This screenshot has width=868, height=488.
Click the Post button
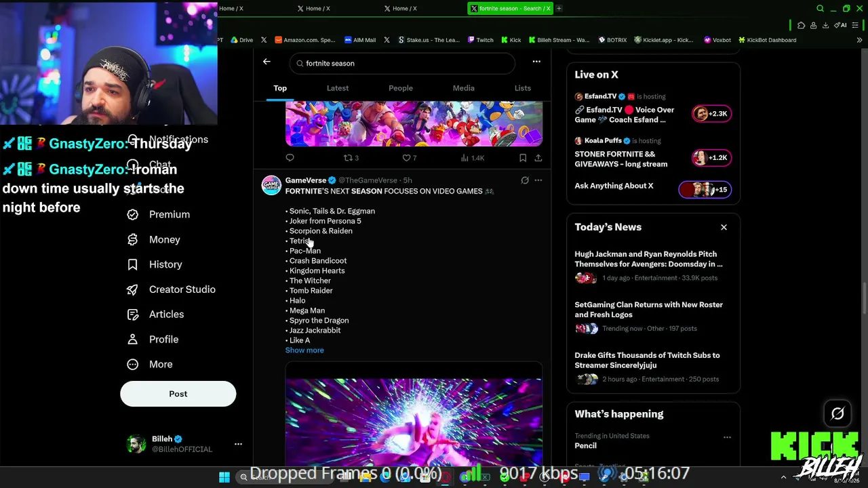[178, 394]
